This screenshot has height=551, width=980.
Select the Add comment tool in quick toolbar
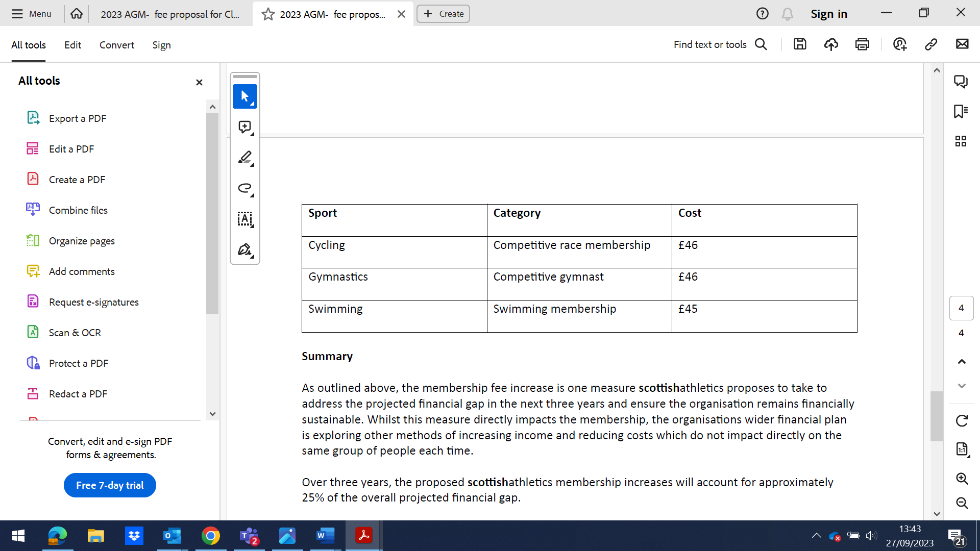[x=245, y=127]
